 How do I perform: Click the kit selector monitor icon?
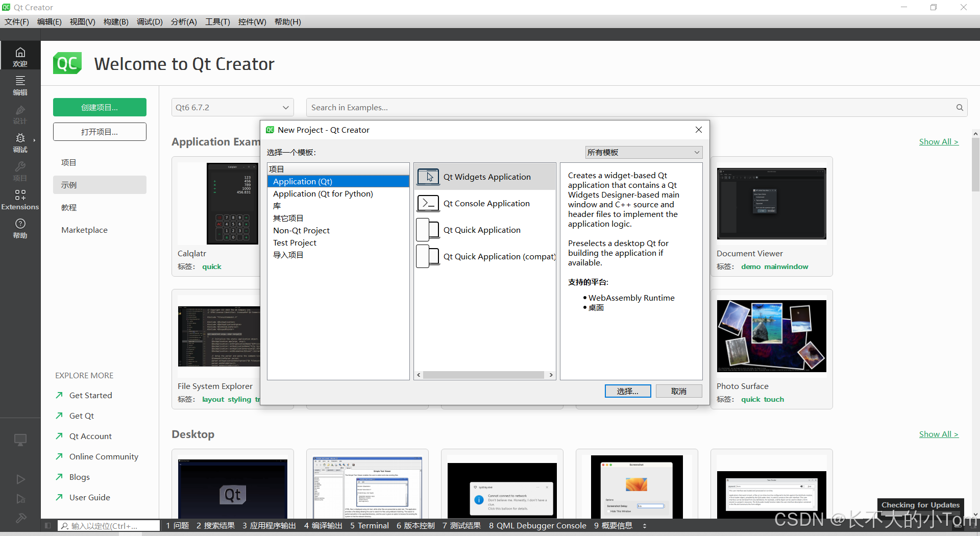click(x=20, y=440)
